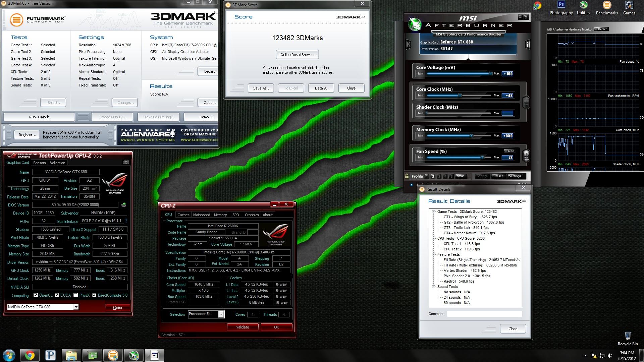Open the Pandora 'P' taskbar icon
The height and width of the screenshot is (362, 644).
(x=50, y=355)
